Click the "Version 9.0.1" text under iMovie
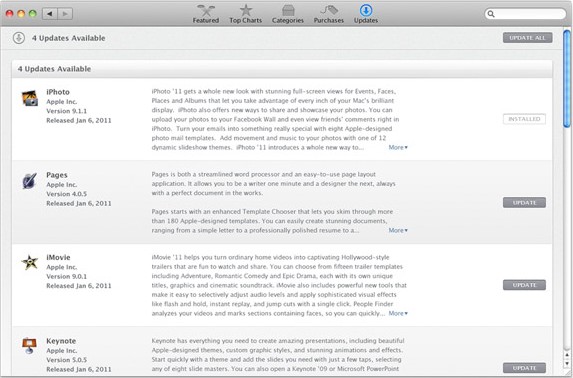The height and width of the screenshot is (378, 573). click(x=67, y=276)
